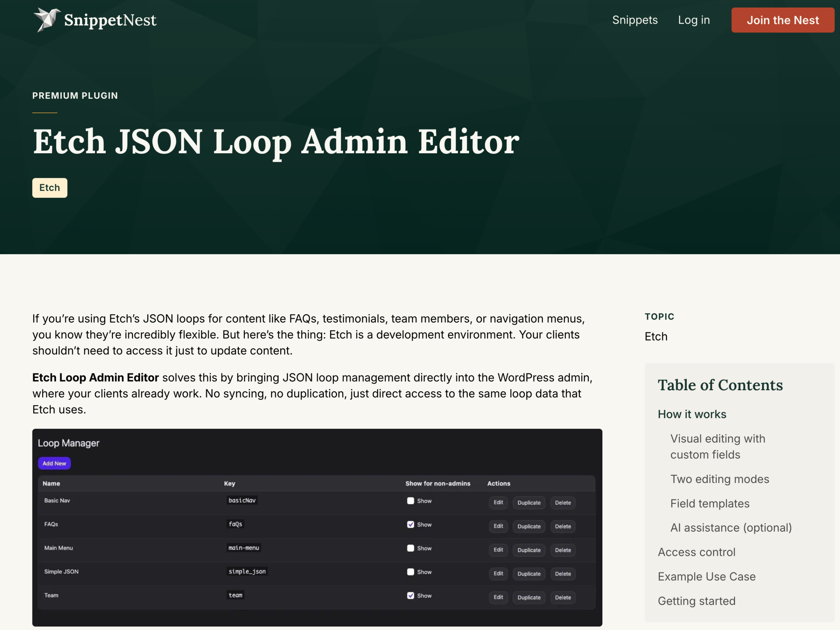Select the Etch topic tag
840x630 pixels.
click(x=49, y=188)
